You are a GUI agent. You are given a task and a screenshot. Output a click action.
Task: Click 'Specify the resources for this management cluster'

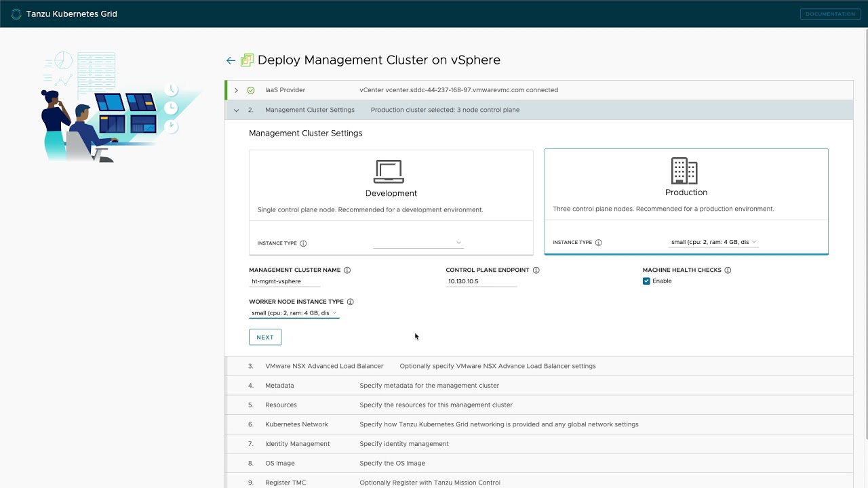436,405
